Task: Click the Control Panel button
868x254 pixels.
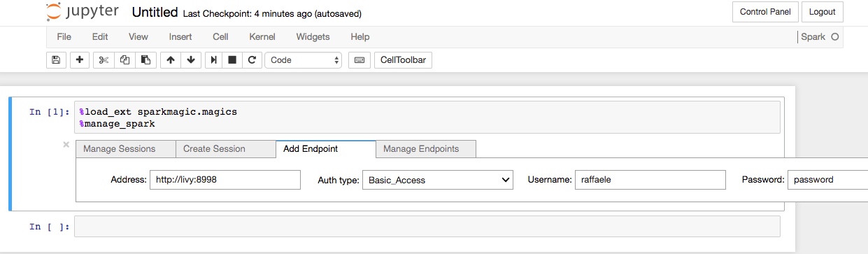Action: (x=765, y=12)
